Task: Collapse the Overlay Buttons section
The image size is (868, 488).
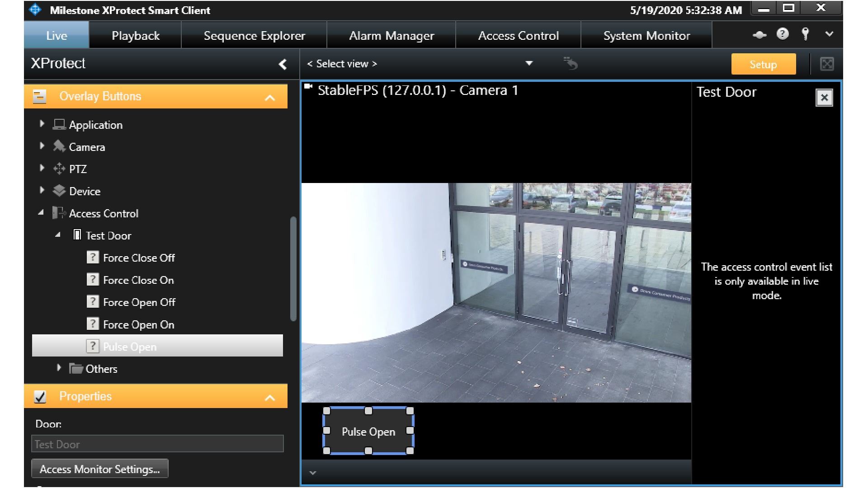Action: (270, 97)
